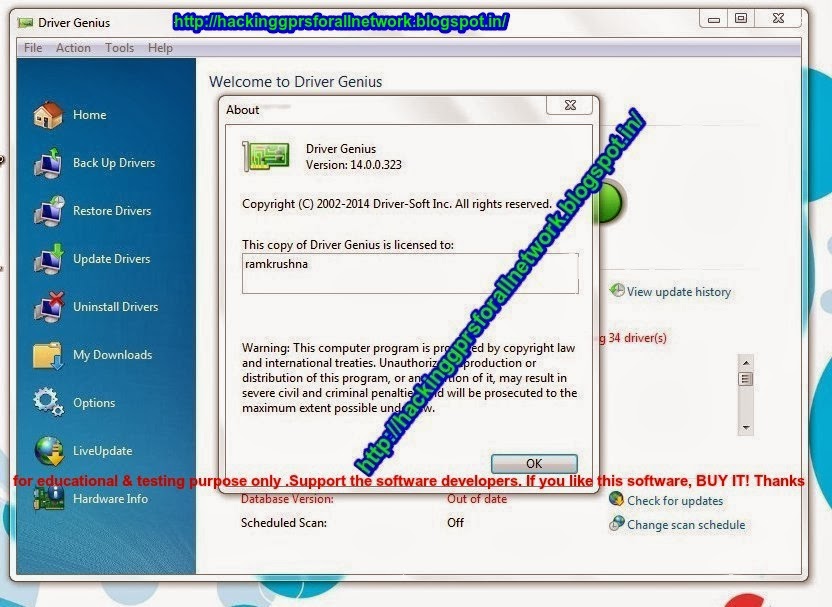Screen dimensions: 832x607
Task: Maximize the Driver Genius window
Action: point(741,19)
